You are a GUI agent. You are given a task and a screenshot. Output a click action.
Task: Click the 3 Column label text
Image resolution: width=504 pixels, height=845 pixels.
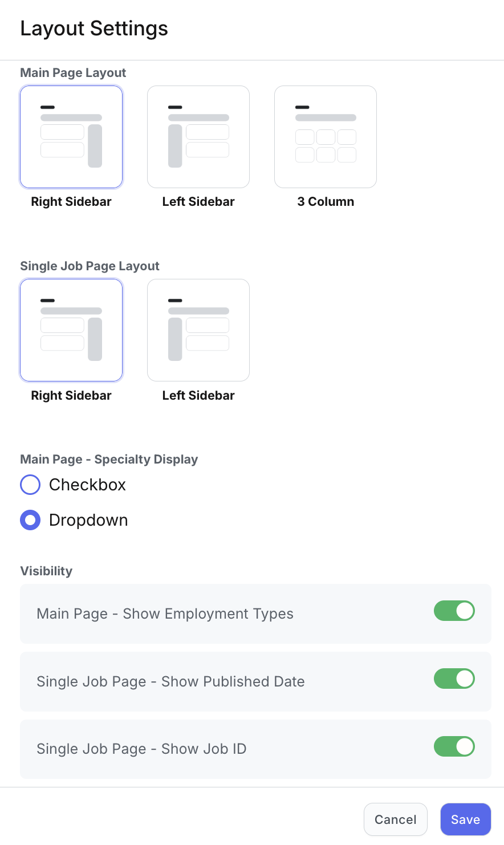pos(326,202)
